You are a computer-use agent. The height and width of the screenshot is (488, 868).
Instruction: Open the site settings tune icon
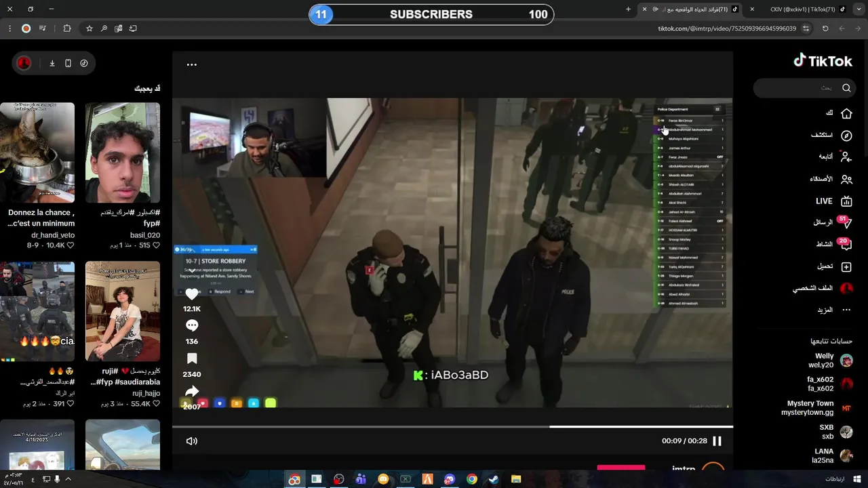[x=806, y=28]
